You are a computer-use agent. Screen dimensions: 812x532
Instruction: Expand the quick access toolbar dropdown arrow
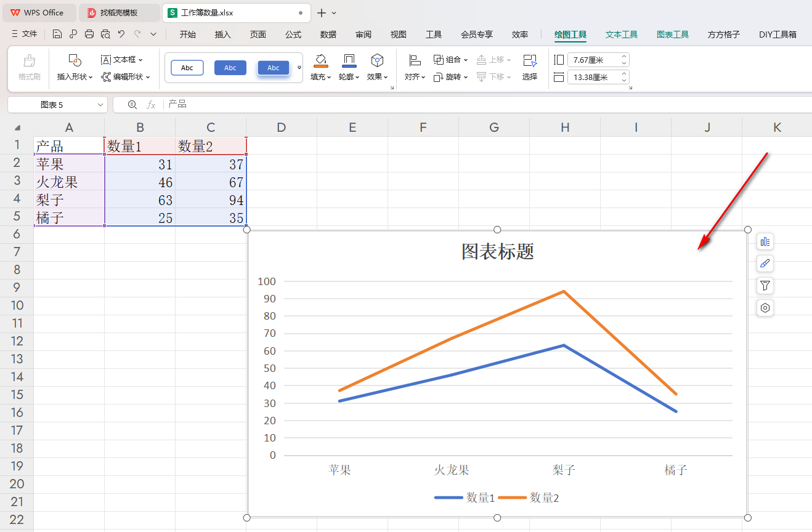point(153,34)
